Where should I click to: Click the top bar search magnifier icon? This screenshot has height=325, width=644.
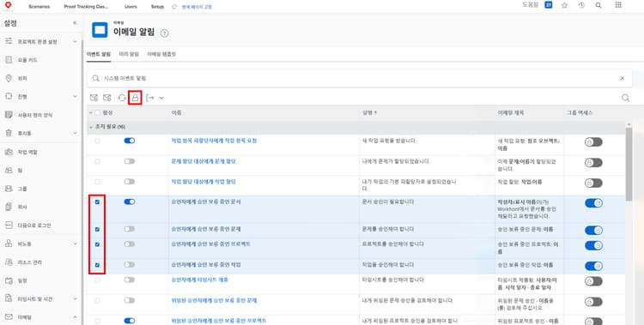point(598,5)
